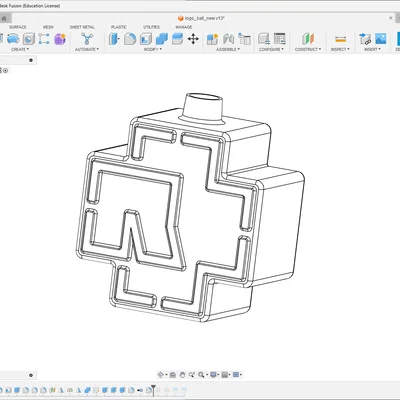Select the green construction plane timeline feature
The image size is (400, 400).
(52, 390)
